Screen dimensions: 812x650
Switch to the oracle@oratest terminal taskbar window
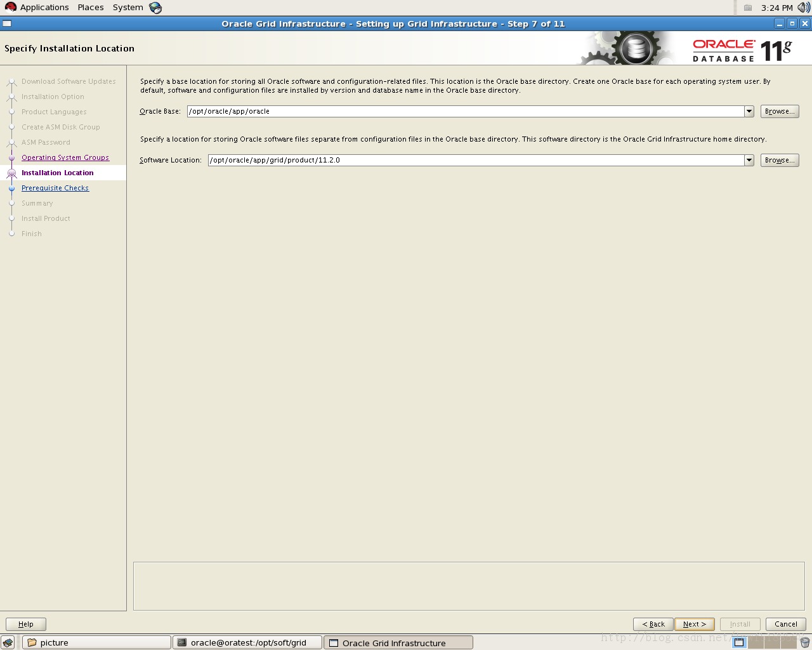tap(247, 642)
